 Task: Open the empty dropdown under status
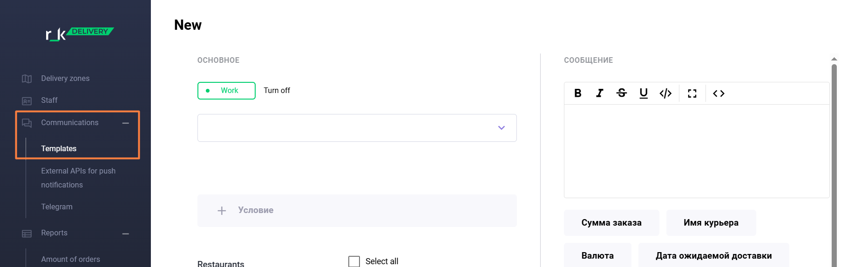(x=357, y=128)
